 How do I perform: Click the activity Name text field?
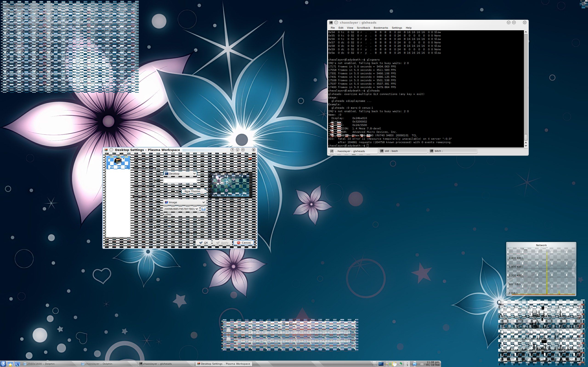(180, 180)
